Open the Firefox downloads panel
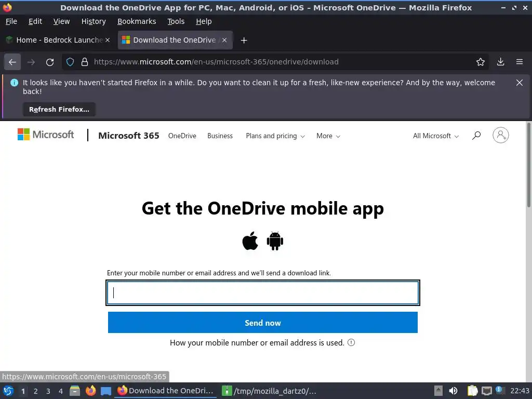The height and width of the screenshot is (399, 532). 500,62
